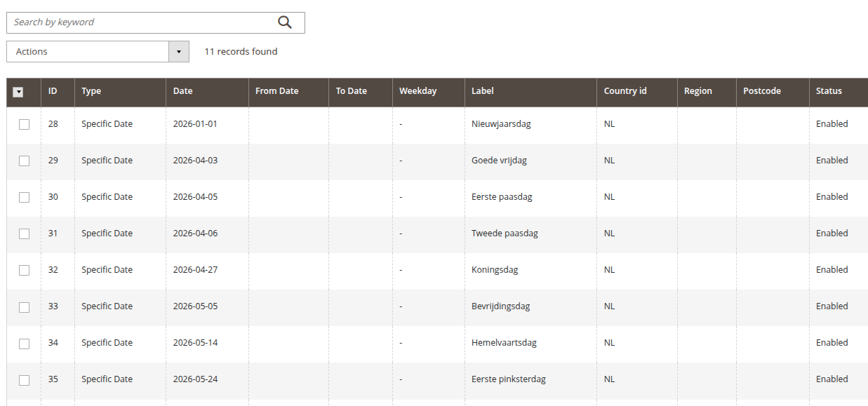Click the '11 records found' text

pos(241,51)
